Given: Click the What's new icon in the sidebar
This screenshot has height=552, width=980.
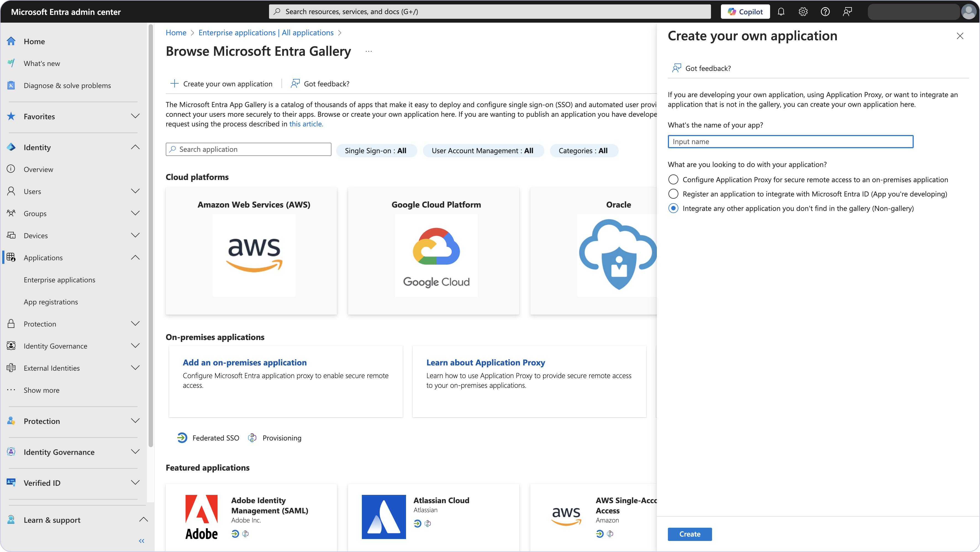Looking at the screenshot, I should click(11, 63).
